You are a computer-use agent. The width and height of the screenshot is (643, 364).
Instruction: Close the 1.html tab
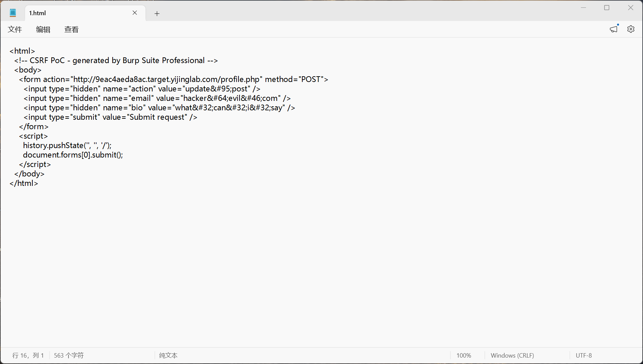135,13
